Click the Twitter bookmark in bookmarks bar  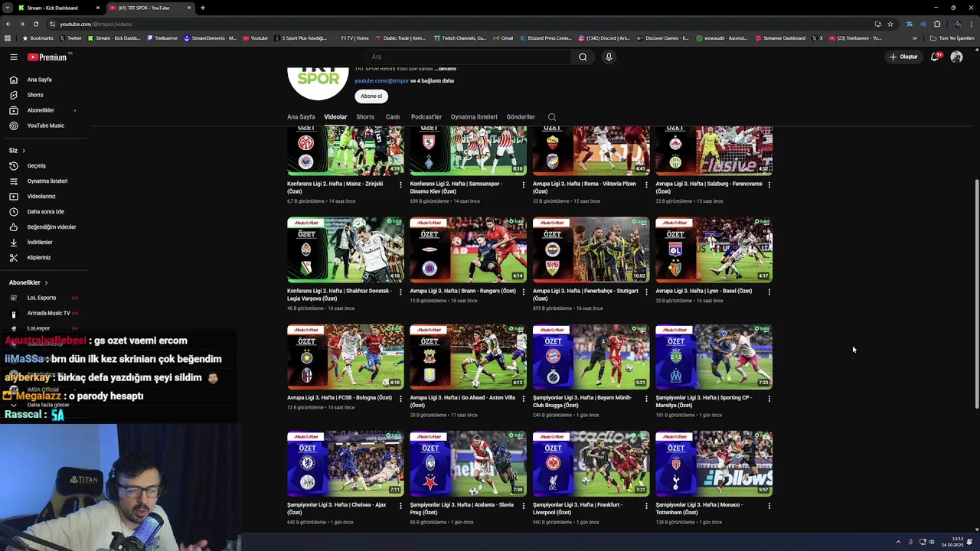(71, 37)
